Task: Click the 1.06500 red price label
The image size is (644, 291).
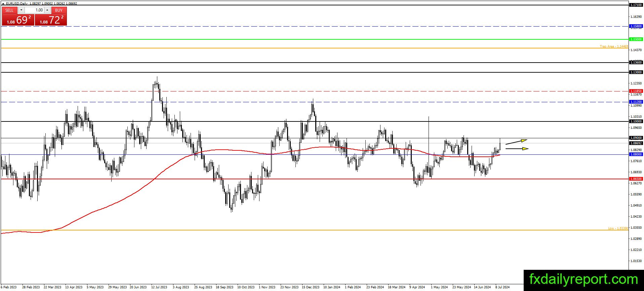Action: [x=636, y=179]
